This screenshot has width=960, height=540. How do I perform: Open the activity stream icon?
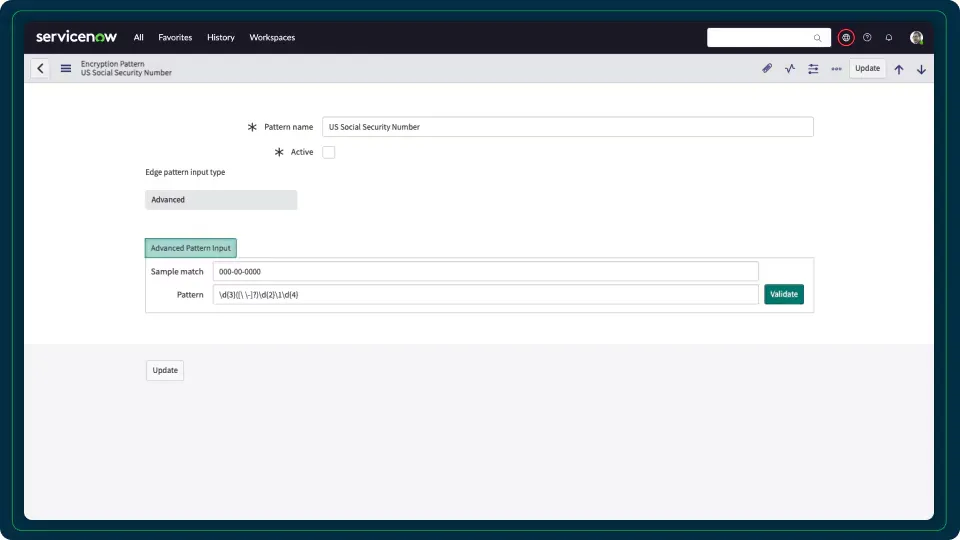coord(790,68)
